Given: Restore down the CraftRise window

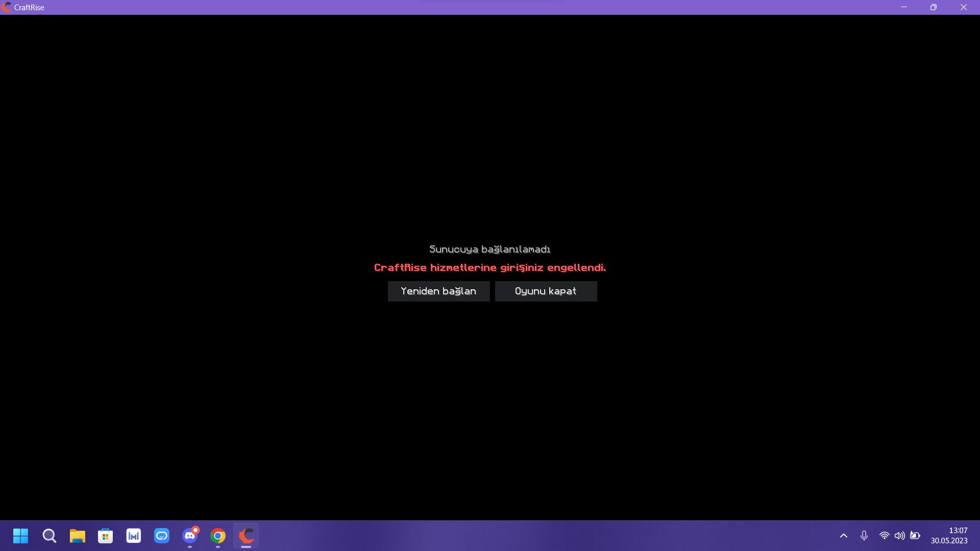Looking at the screenshot, I should [934, 7].
